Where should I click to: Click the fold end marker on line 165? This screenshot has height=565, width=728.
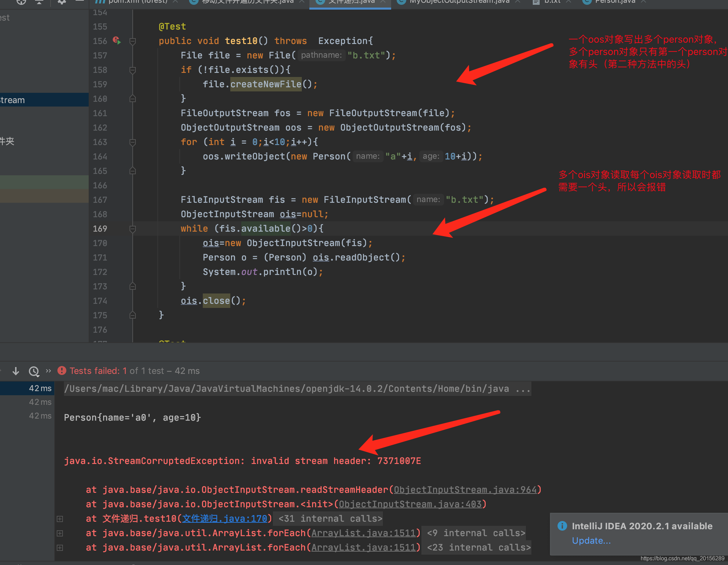(x=133, y=171)
